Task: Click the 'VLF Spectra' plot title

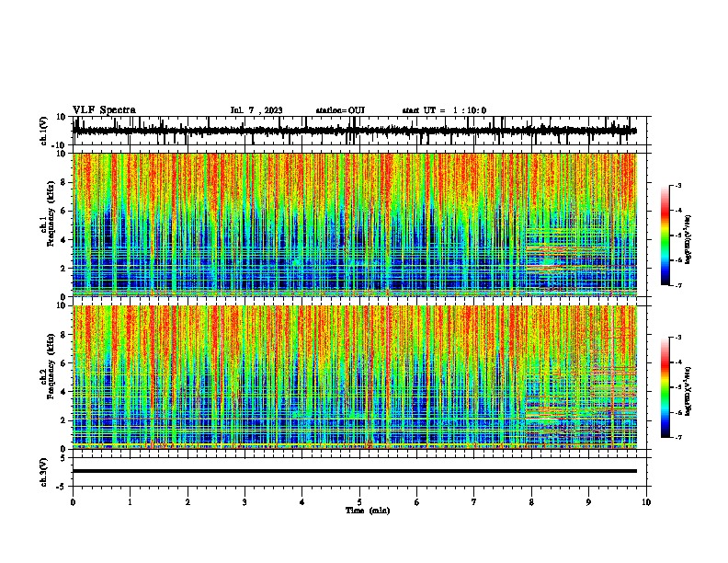Action: coord(104,110)
